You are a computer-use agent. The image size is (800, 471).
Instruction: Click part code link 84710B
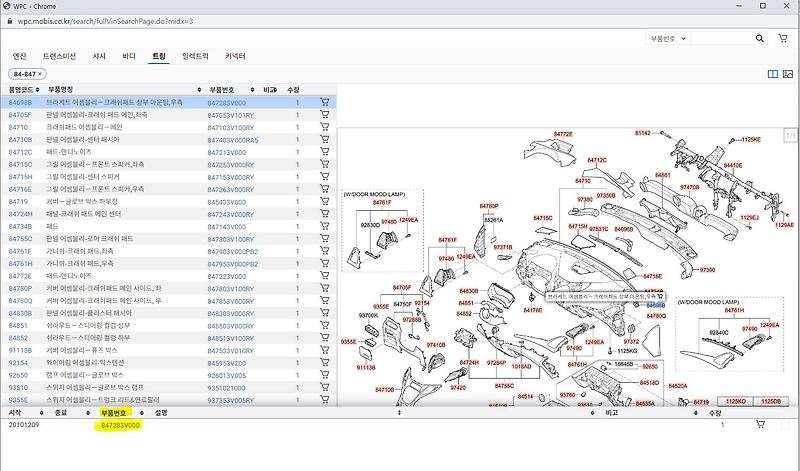coord(20,139)
